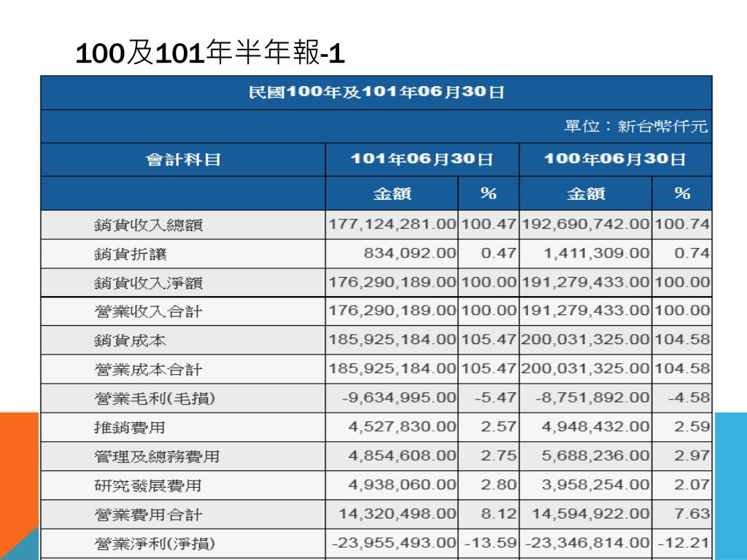Viewport: 747px width, 560px height.
Task: Select the 營業毛利(毛損) row label
Action: tap(155, 399)
